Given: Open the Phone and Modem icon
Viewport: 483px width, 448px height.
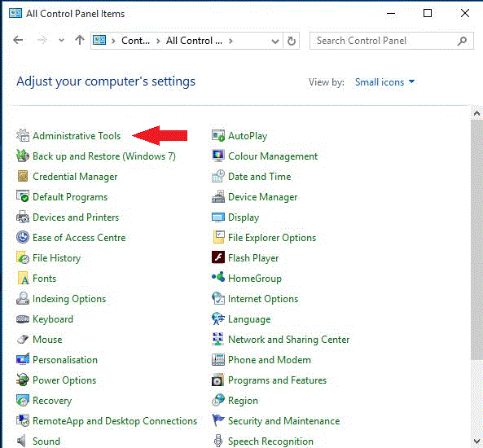Looking at the screenshot, I should click(x=218, y=359).
